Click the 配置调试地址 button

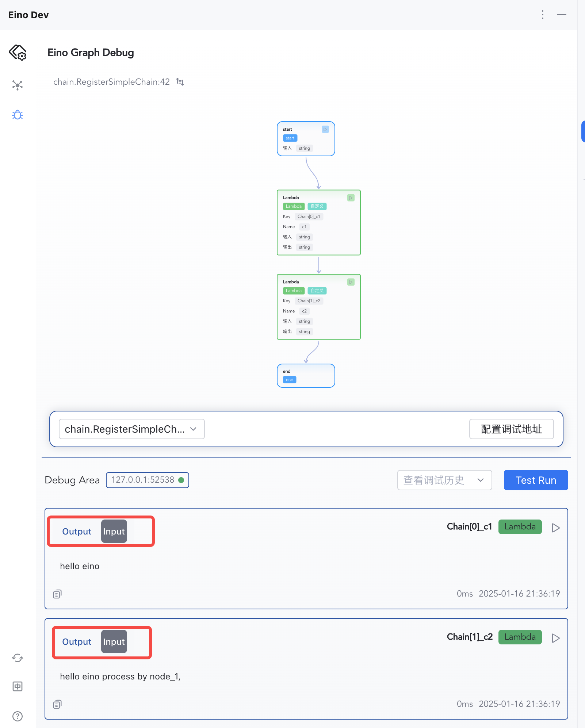click(511, 429)
